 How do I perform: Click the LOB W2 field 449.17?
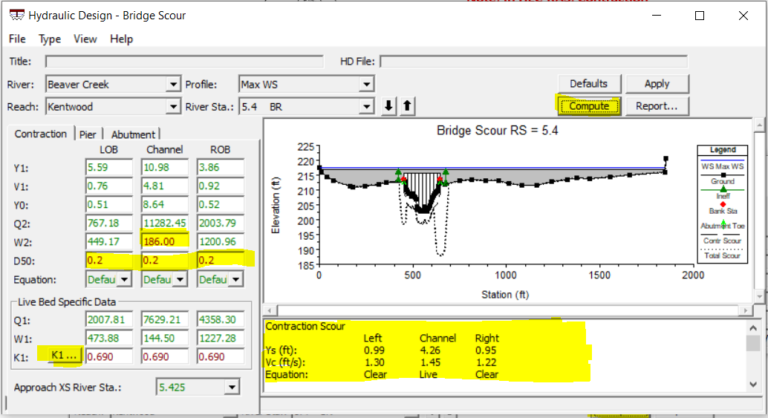pos(109,242)
